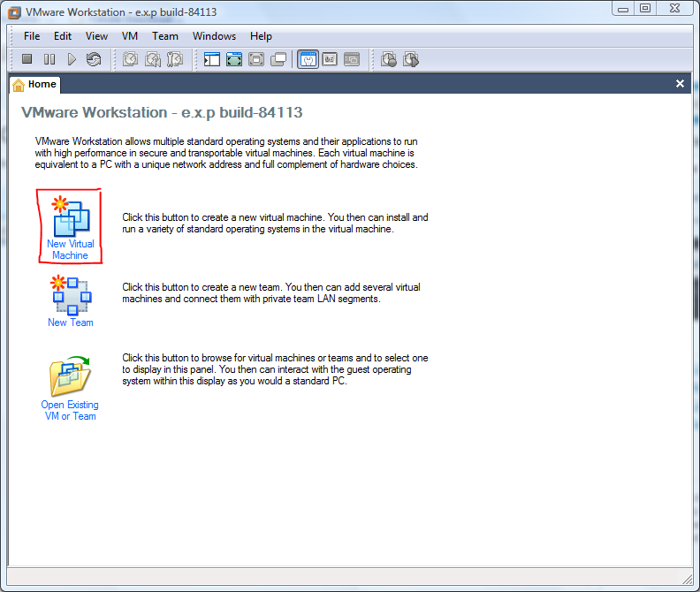Click the Reset circular arrows icon

point(94,59)
